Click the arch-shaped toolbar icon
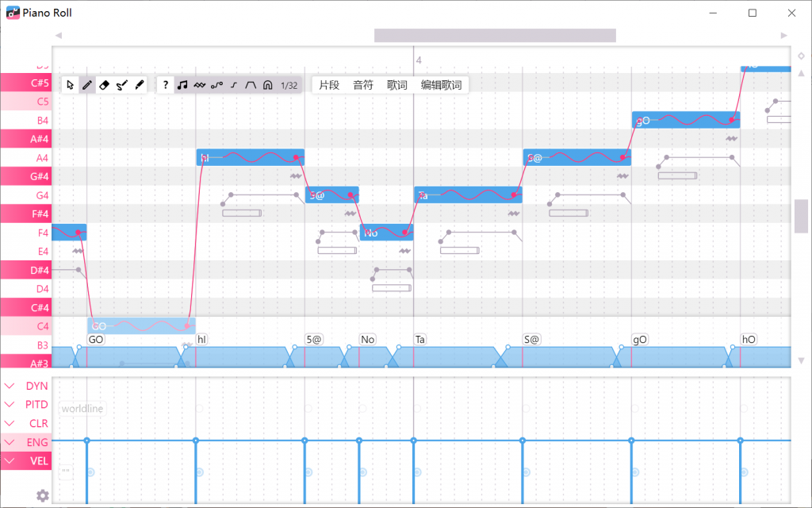The width and height of the screenshot is (812, 508). click(268, 85)
